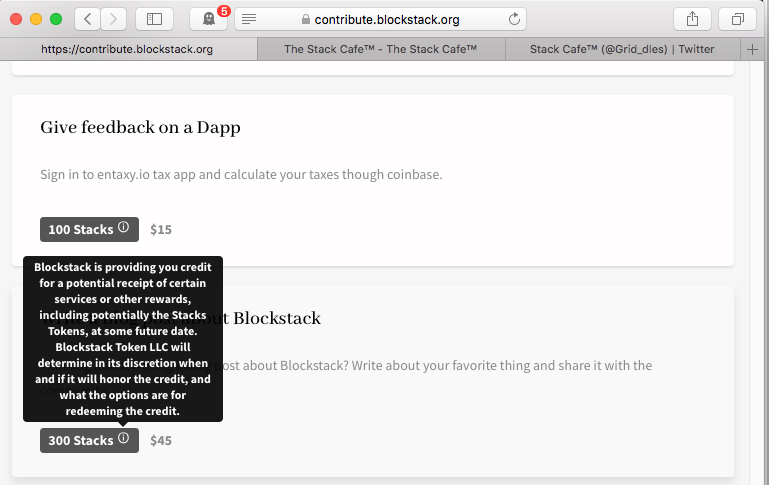Viewport: 769px width, 485px height.
Task: Show the Safari sidebar
Action: point(154,19)
